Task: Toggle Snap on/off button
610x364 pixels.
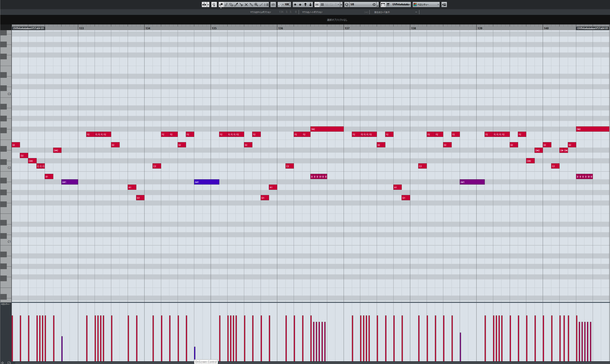Action: 317,4
